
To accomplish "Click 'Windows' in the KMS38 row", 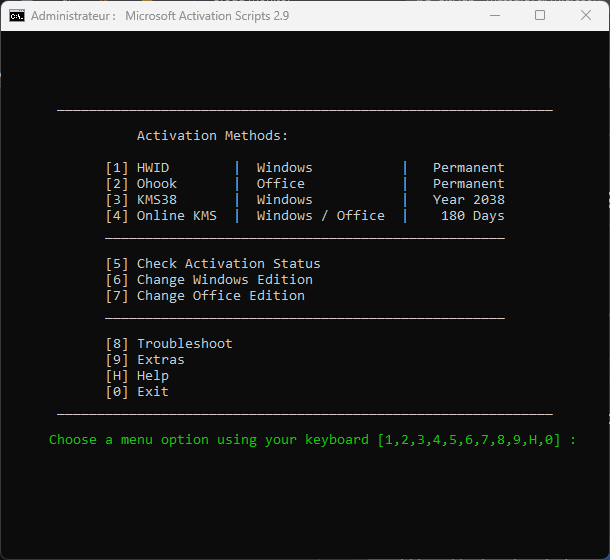I will click(x=284, y=200).
